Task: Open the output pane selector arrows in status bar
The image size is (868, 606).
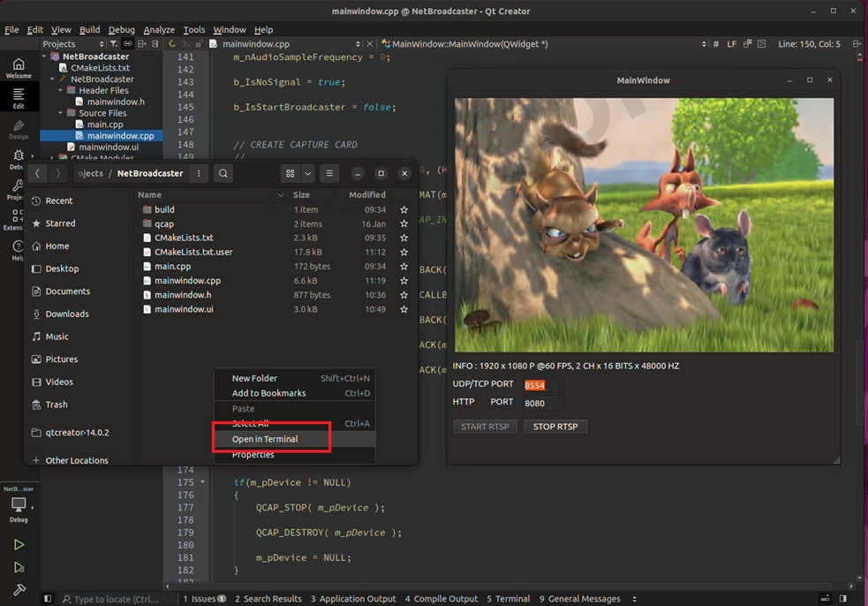Action: 634,599
